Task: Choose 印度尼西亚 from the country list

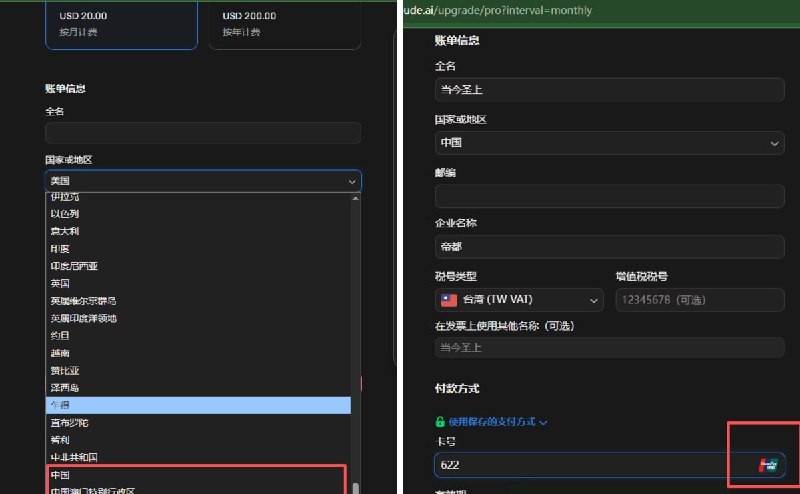Action: [x=198, y=266]
